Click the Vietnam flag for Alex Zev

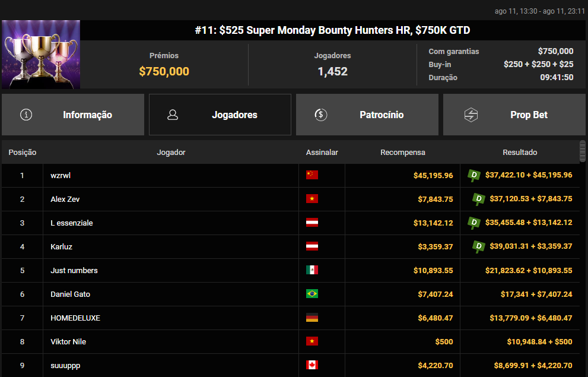312,198
